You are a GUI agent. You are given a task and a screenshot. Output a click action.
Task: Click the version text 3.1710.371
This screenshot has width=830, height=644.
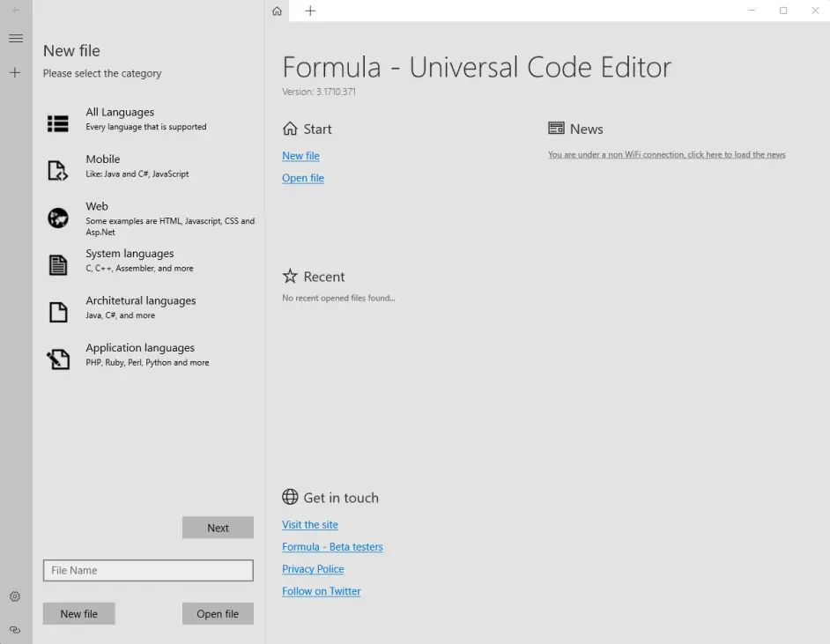coord(319,92)
